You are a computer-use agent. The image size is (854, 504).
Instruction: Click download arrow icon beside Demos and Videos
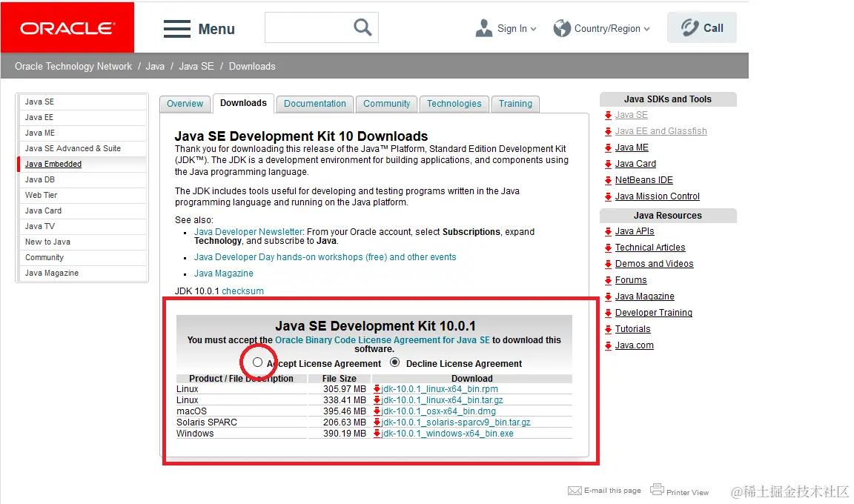point(608,264)
